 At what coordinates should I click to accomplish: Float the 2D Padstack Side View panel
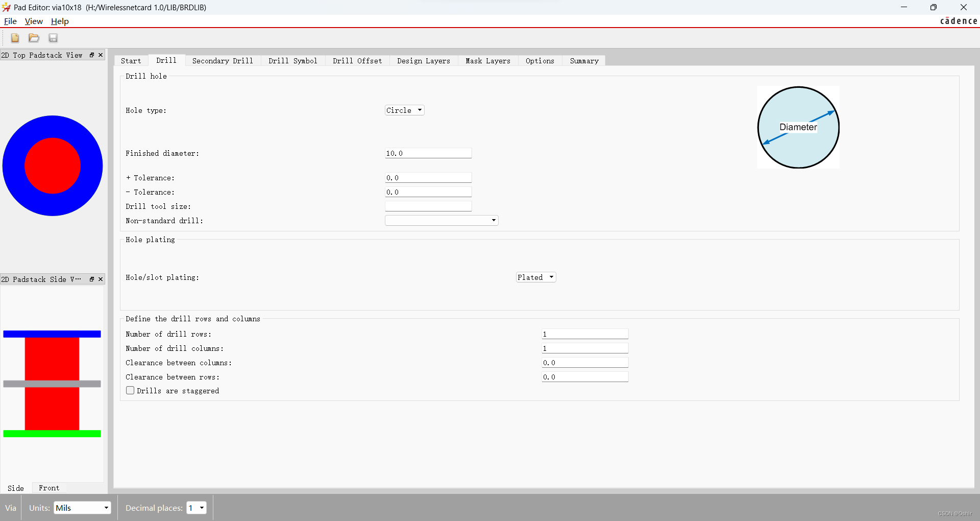coord(92,279)
